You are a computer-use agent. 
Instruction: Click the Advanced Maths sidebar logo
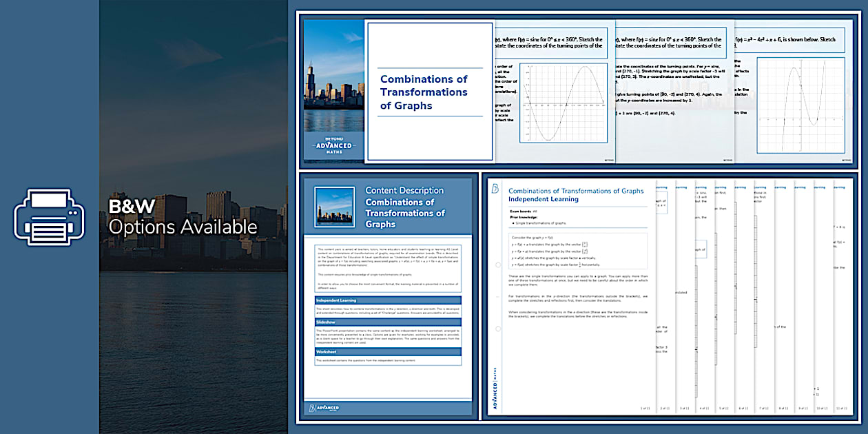495,386
